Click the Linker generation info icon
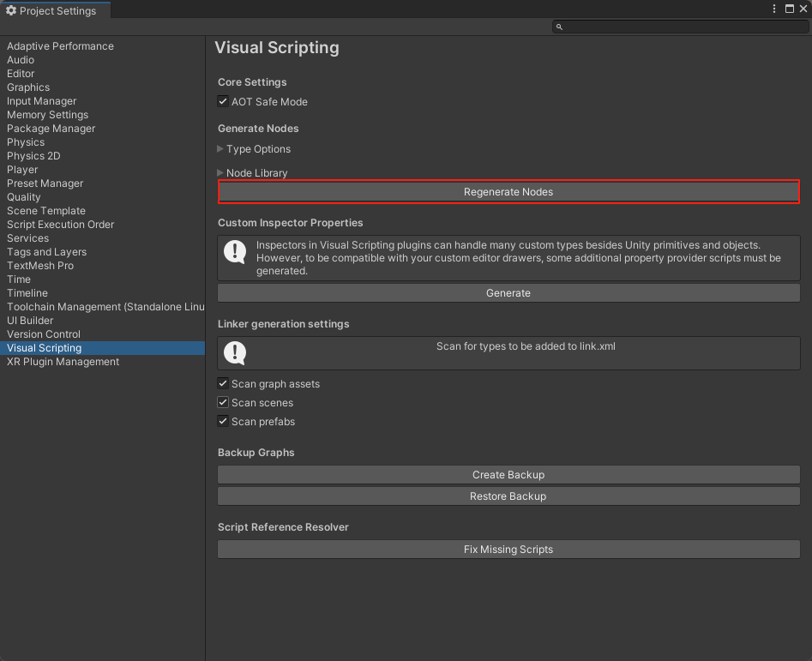This screenshot has height=661, width=812. [235, 353]
